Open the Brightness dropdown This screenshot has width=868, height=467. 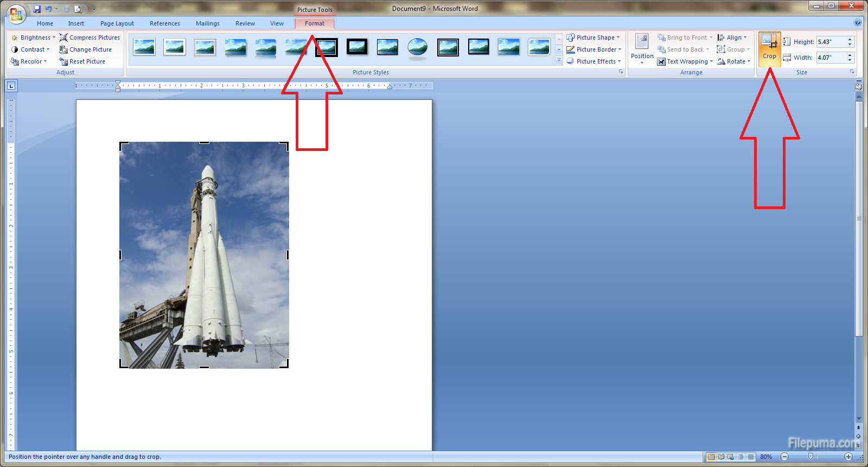[33, 37]
